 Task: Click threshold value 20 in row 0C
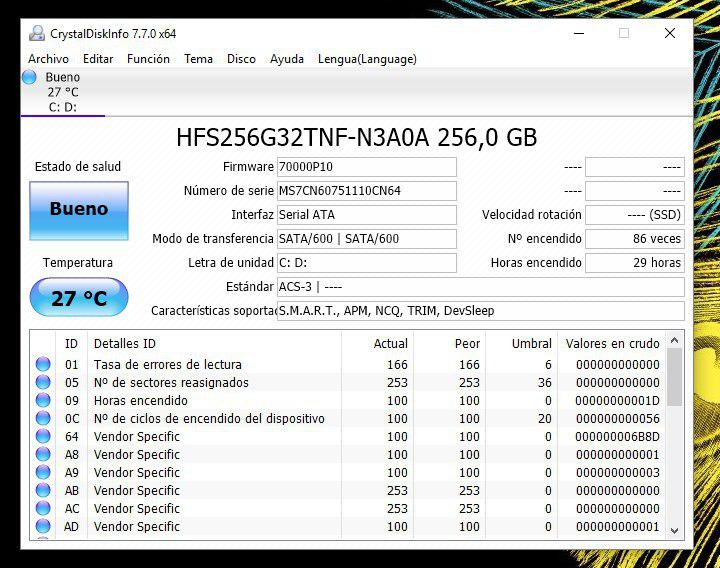click(545, 418)
